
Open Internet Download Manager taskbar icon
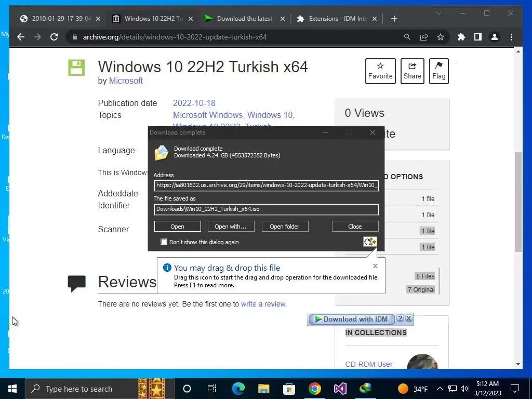pos(365,389)
